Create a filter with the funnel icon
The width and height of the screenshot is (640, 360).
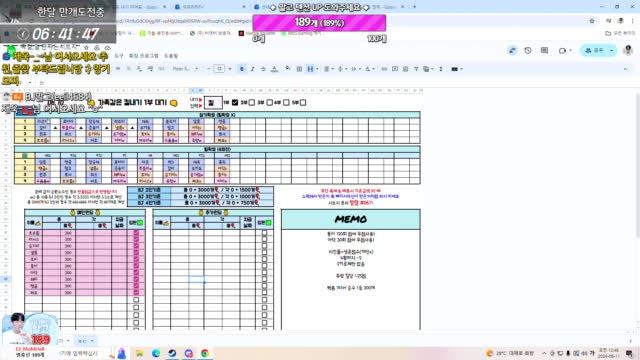tap(416, 69)
